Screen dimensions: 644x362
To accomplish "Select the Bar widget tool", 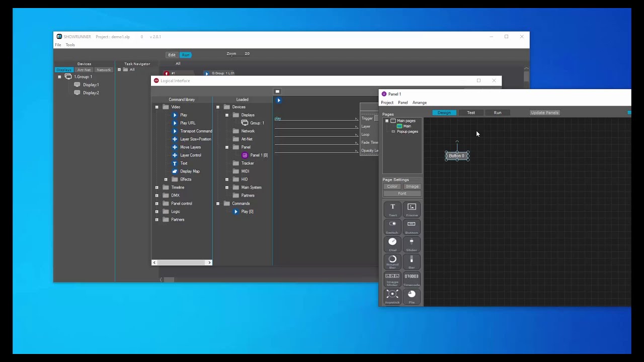I will tap(412, 262).
